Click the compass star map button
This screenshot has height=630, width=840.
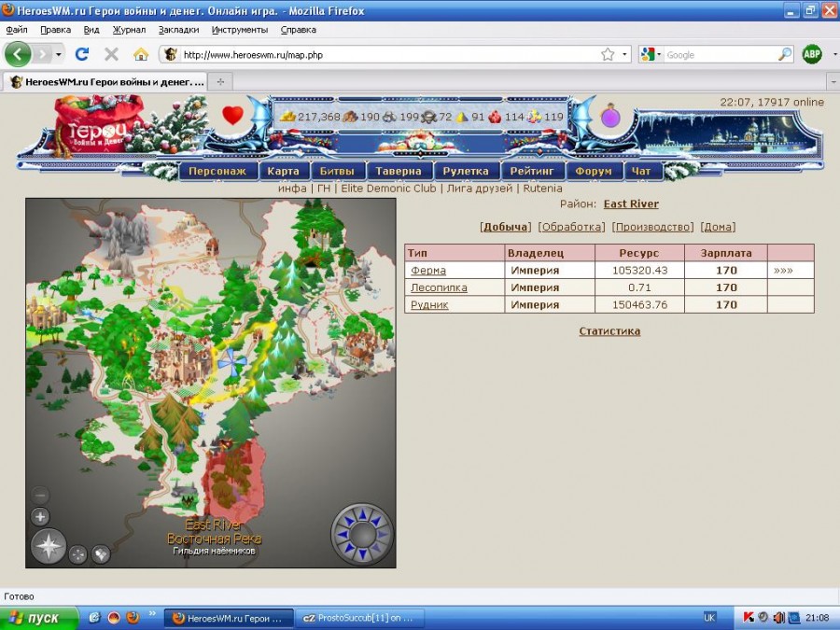[49, 545]
